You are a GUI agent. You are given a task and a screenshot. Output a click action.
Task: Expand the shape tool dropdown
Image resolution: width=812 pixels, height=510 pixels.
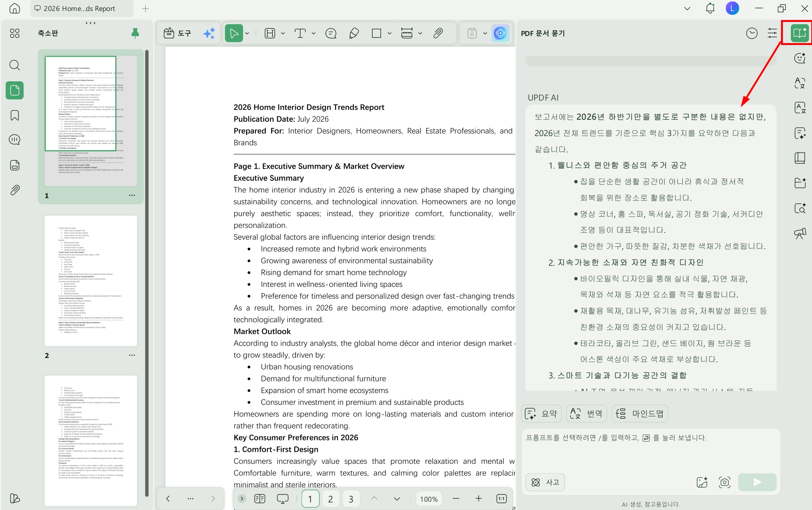(x=389, y=33)
